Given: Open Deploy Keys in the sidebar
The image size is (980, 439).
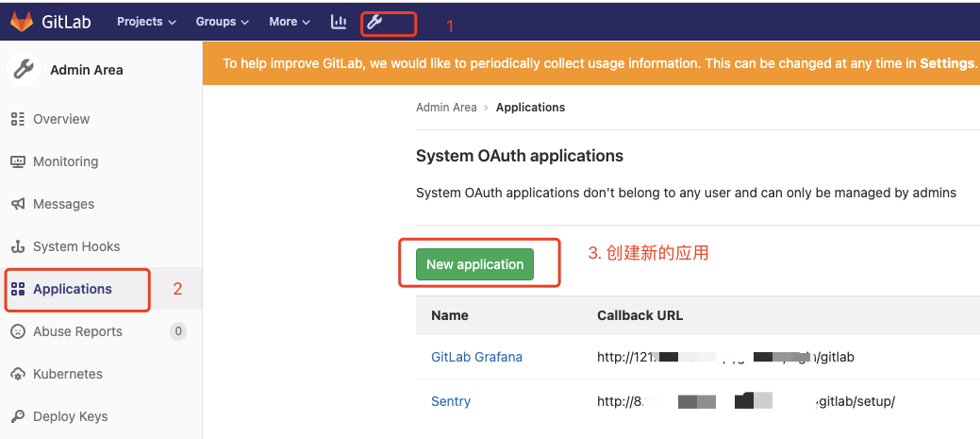Looking at the screenshot, I should tap(70, 416).
